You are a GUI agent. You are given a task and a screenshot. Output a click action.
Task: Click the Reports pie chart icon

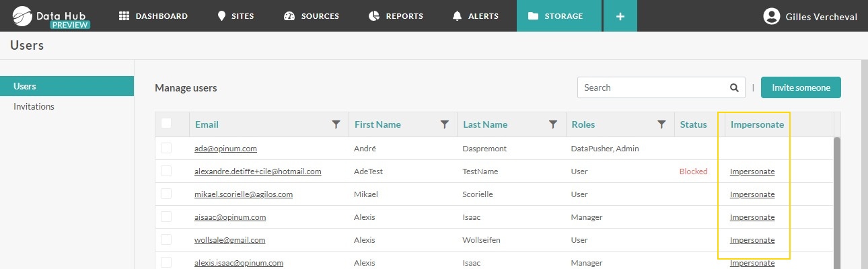click(x=375, y=16)
